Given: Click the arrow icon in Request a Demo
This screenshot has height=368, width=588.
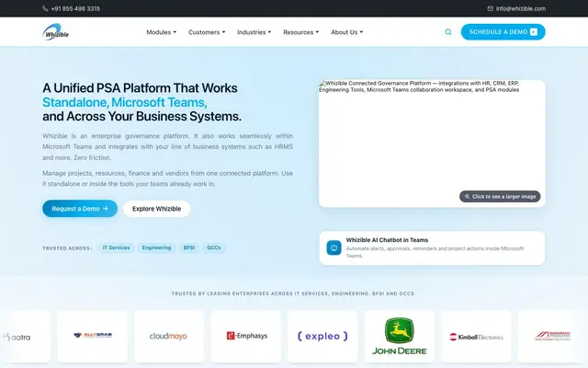Looking at the screenshot, I should coord(106,209).
